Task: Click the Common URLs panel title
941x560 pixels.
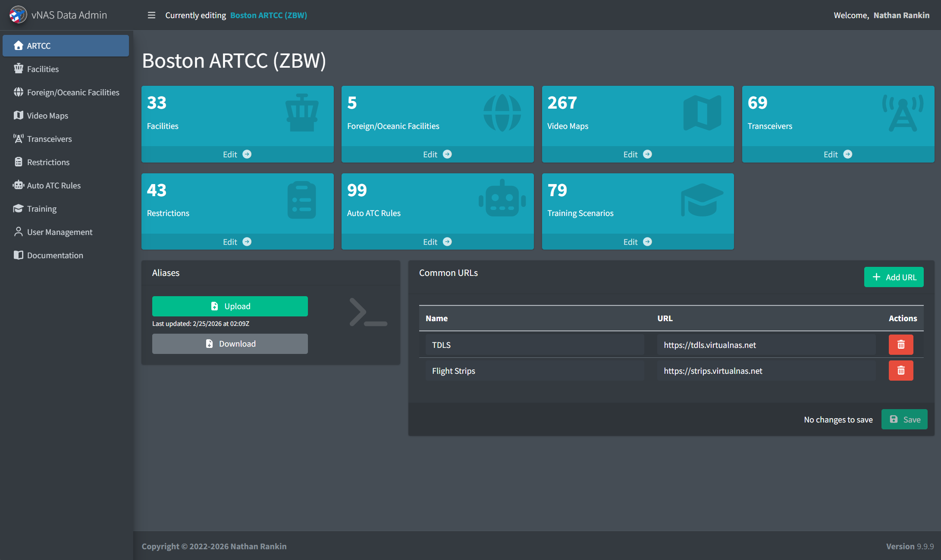Action: (449, 273)
